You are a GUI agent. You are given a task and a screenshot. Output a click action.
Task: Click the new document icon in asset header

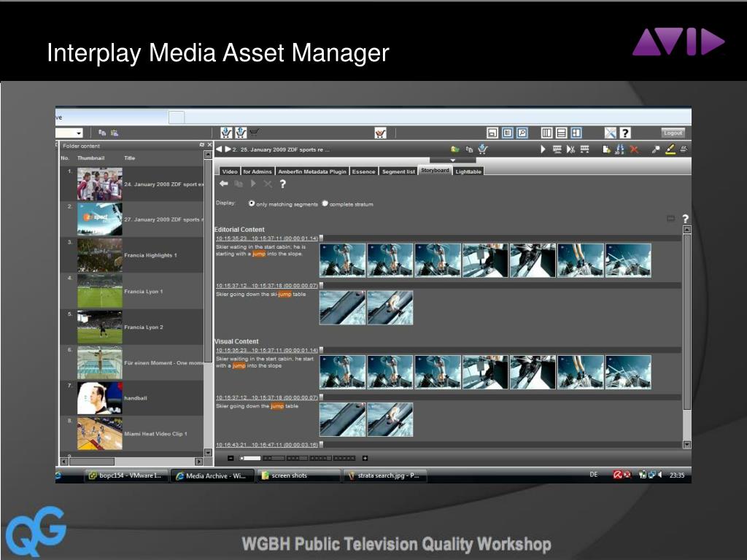(606, 149)
